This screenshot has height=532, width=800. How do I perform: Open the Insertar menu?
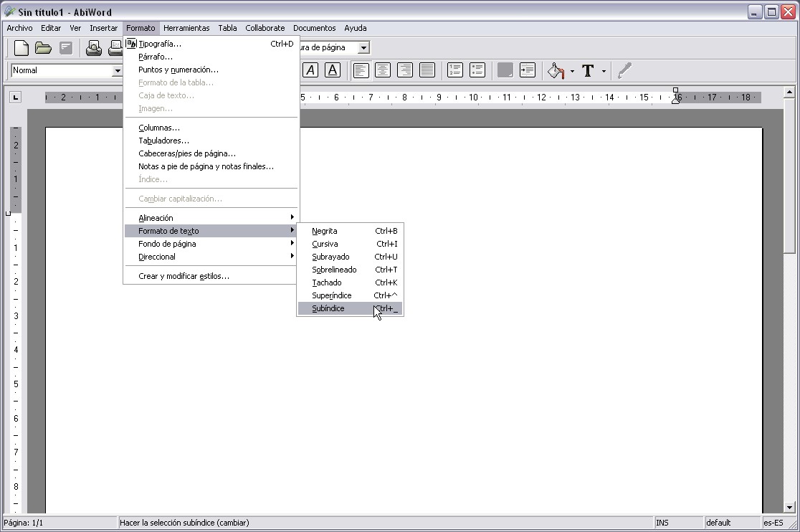click(x=103, y=28)
